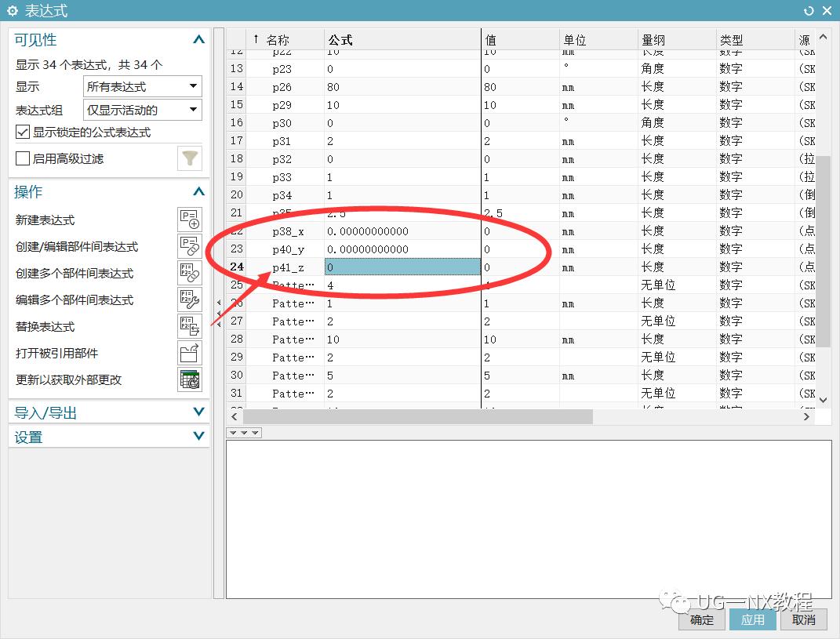This screenshot has height=639, width=840.
Task: Click the 公式 column header
Action: [x=402, y=40]
